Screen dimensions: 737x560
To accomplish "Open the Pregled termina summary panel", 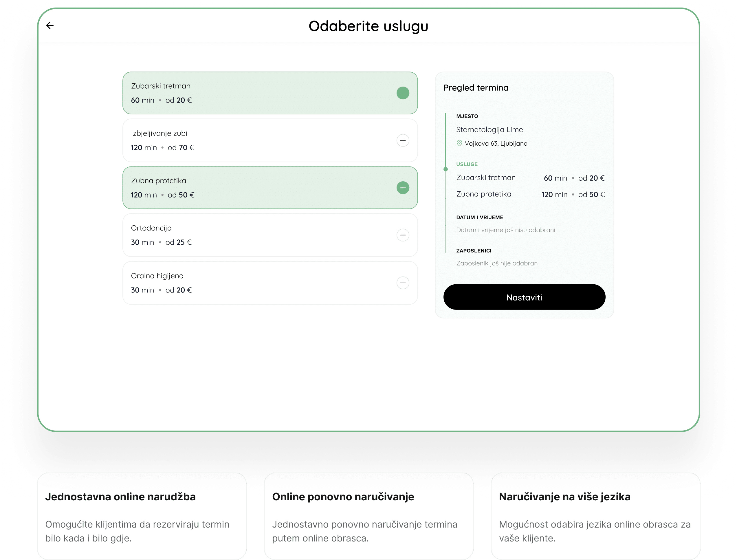I will coord(476,88).
